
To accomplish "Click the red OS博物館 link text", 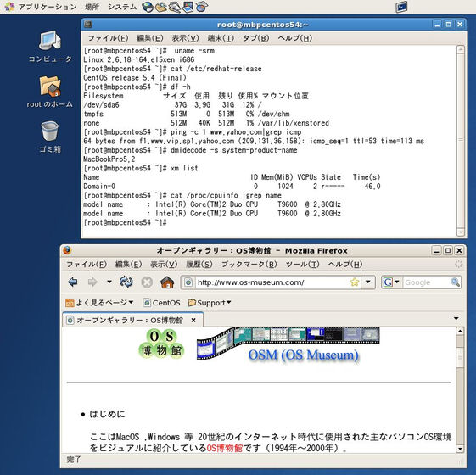I will pyautogui.click(x=225, y=448).
